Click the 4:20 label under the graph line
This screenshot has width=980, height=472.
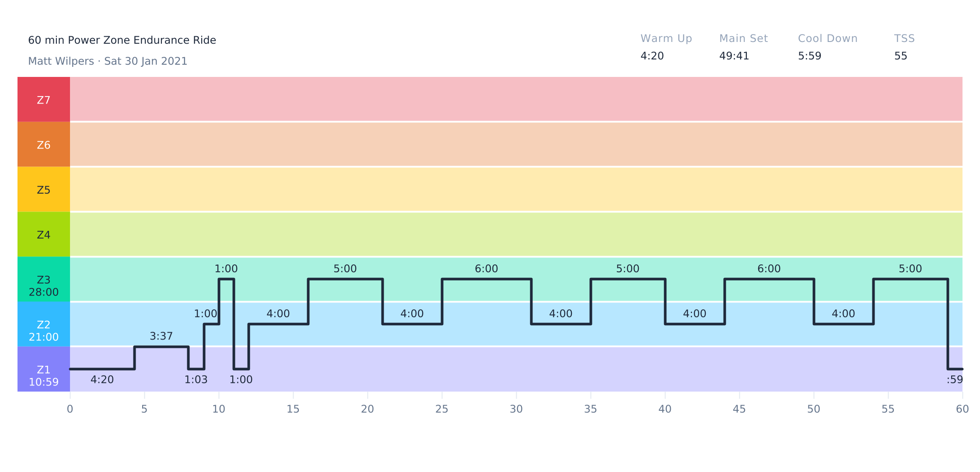pos(102,380)
